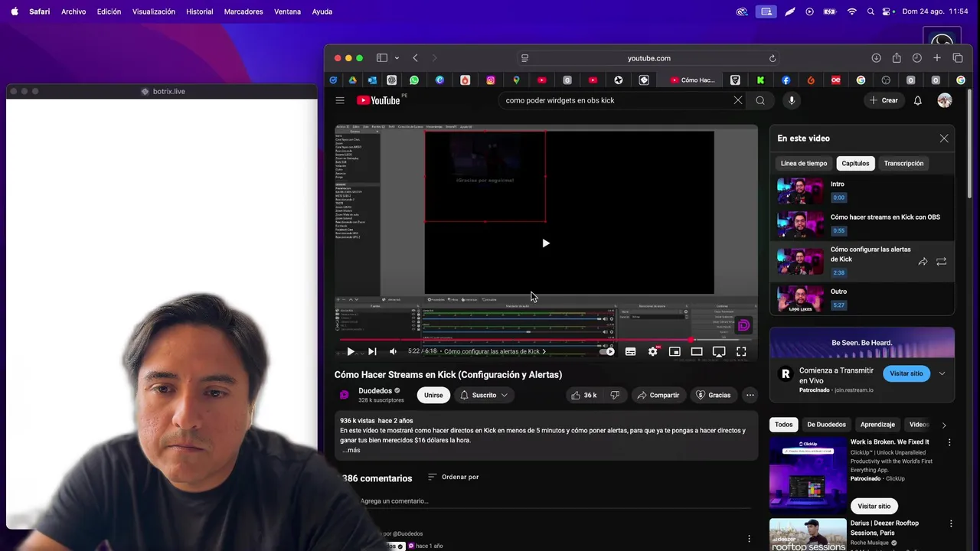Enable the miniplayer
The height and width of the screenshot is (551, 980).
[x=675, y=351]
